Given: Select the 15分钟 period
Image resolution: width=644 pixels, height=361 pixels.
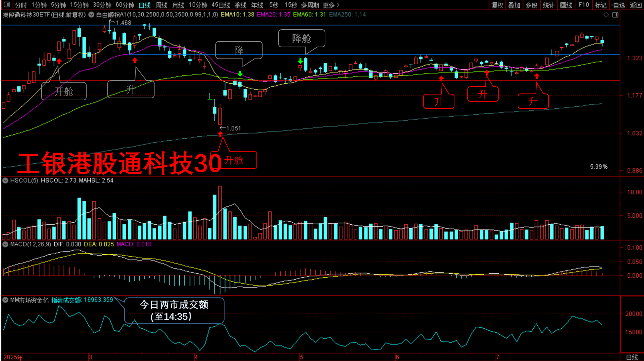Looking at the screenshot, I should coord(79,5).
